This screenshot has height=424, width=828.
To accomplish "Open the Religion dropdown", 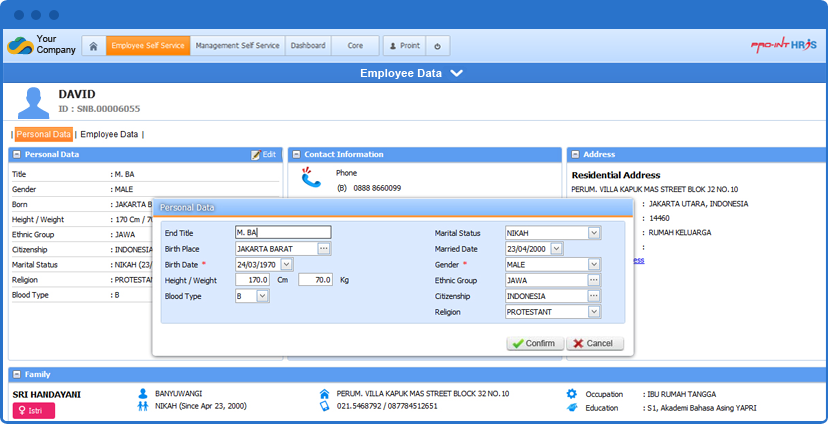I will tap(594, 312).
